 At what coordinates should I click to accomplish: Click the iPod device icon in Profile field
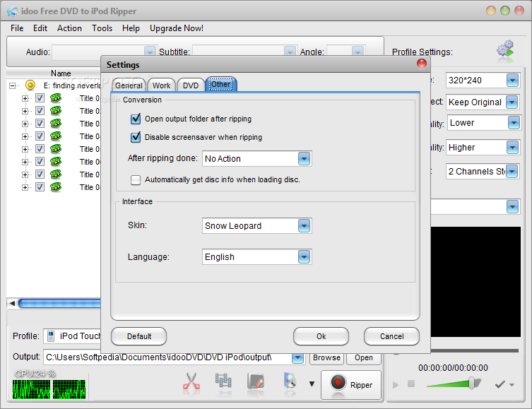[x=51, y=336]
